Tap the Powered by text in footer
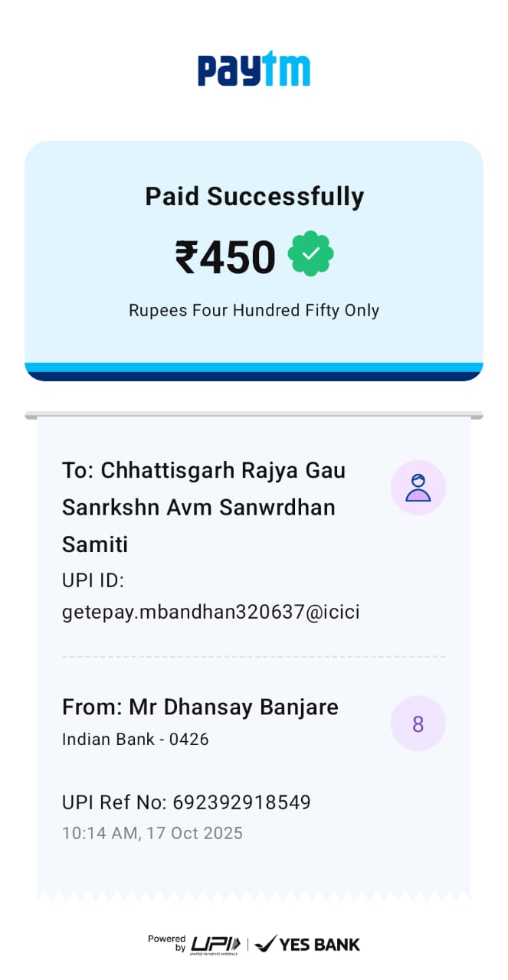Image resolution: width=508 pixels, height=980 pixels. [168, 943]
